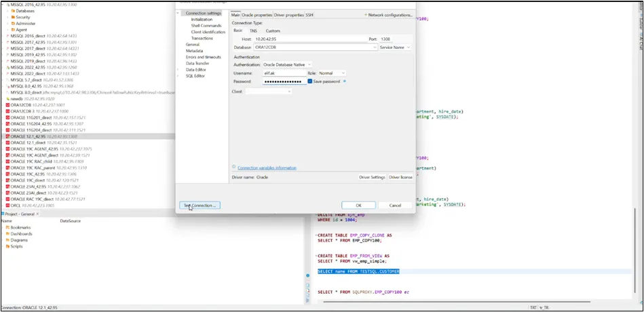Click OK to save connection

point(358,206)
